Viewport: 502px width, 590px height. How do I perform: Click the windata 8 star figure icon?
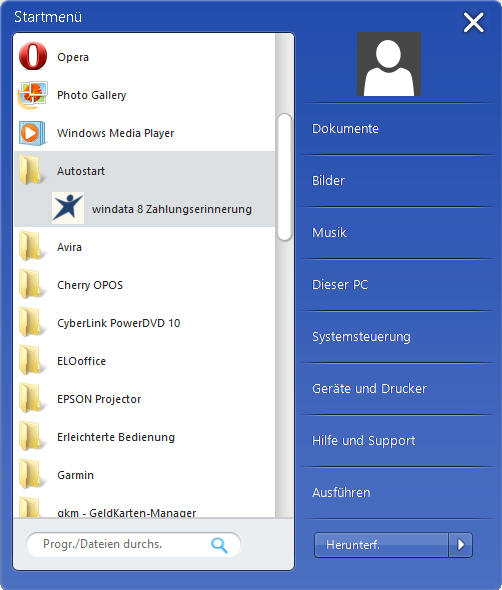coord(68,208)
